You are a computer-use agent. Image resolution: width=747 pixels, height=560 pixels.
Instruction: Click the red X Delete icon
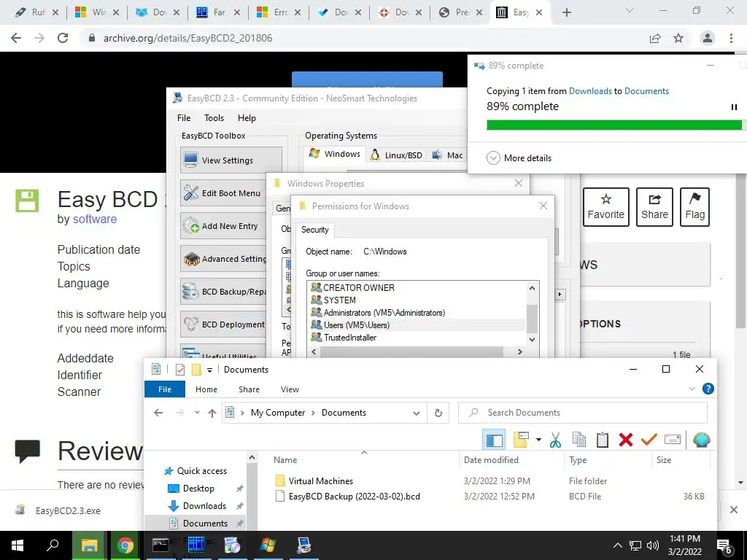tap(625, 440)
